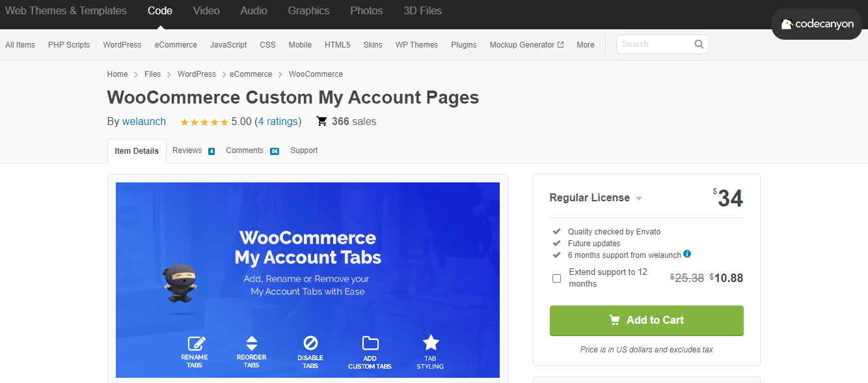Click the green Add to Cart button
The height and width of the screenshot is (383, 868).
(x=646, y=320)
